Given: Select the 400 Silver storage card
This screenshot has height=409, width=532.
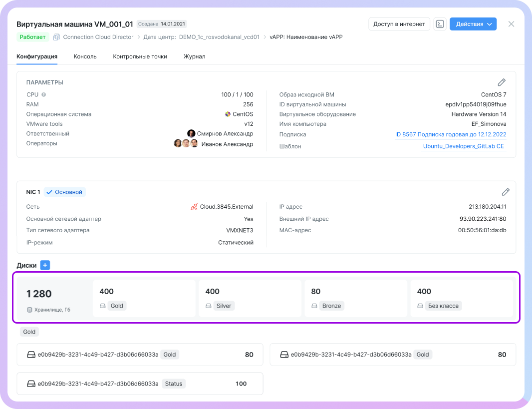Looking at the screenshot, I should (250, 298).
